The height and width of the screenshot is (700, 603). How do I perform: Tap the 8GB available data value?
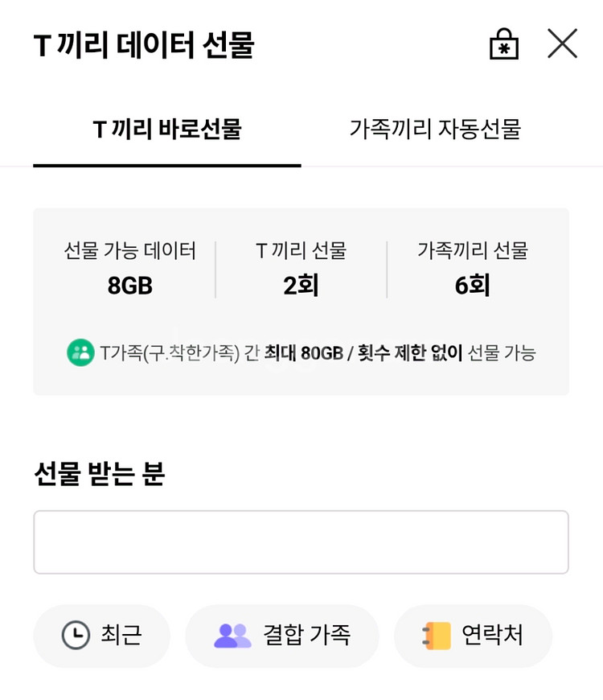tap(129, 286)
